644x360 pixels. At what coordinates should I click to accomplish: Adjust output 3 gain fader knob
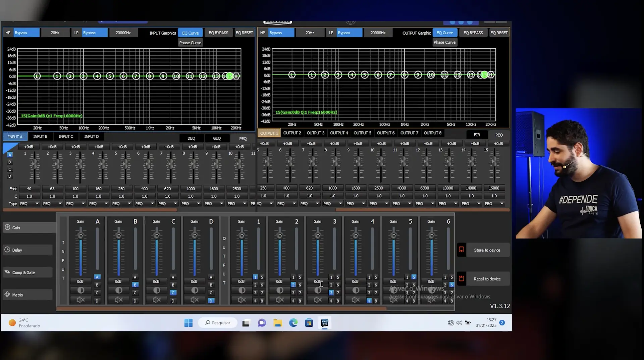(318, 236)
